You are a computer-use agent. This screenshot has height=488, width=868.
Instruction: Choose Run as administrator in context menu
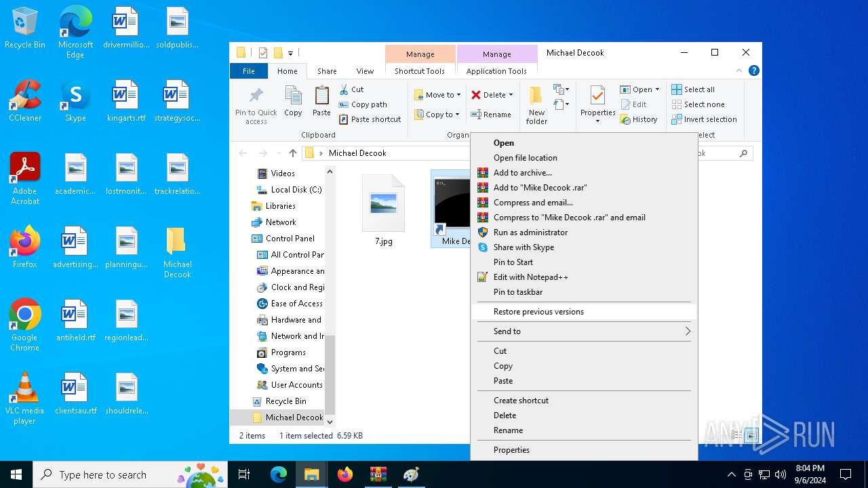[584, 232]
